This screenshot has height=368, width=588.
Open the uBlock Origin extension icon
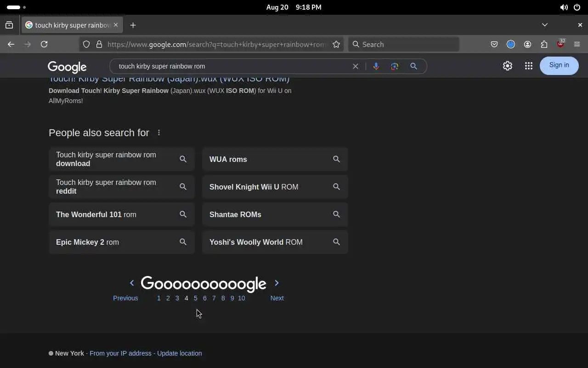click(x=560, y=44)
